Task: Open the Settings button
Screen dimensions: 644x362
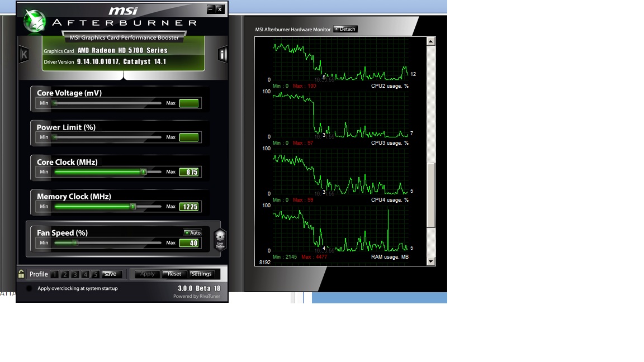Action: tap(201, 274)
